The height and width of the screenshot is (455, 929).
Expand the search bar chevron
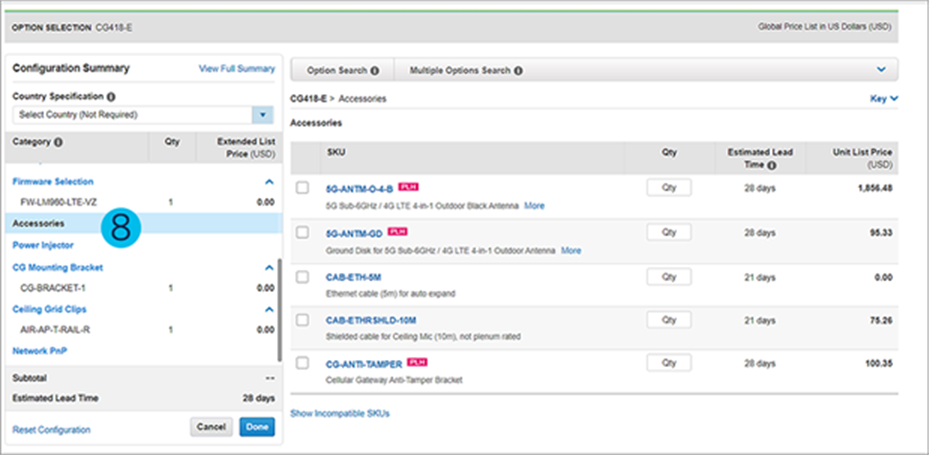tap(881, 70)
